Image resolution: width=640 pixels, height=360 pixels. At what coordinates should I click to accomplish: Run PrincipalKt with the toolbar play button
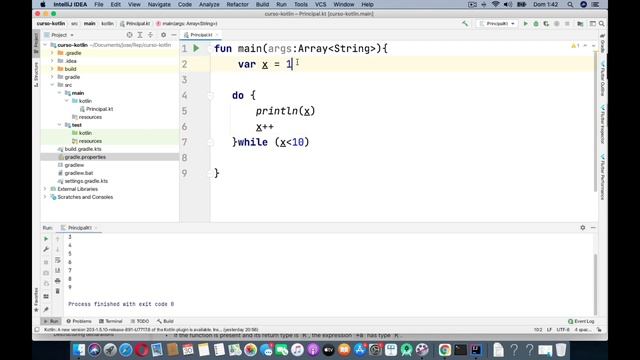(525, 24)
